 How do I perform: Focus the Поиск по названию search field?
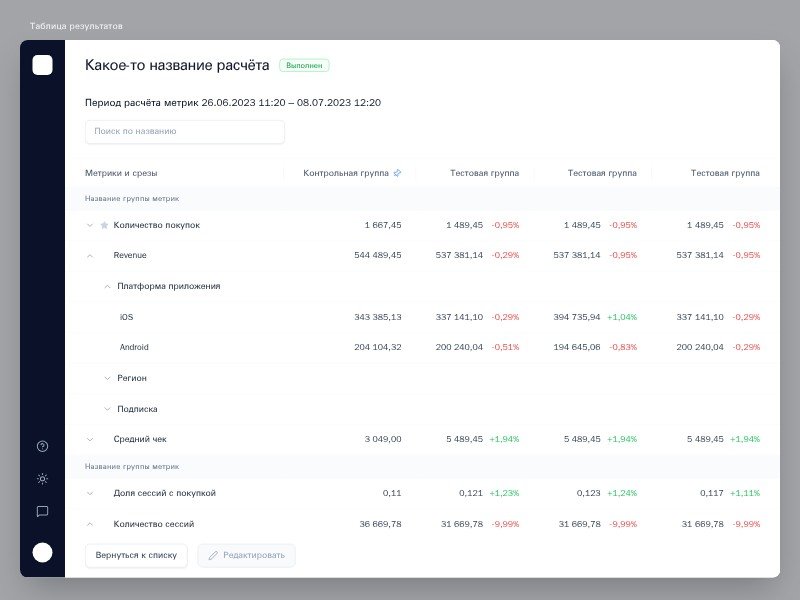point(185,131)
